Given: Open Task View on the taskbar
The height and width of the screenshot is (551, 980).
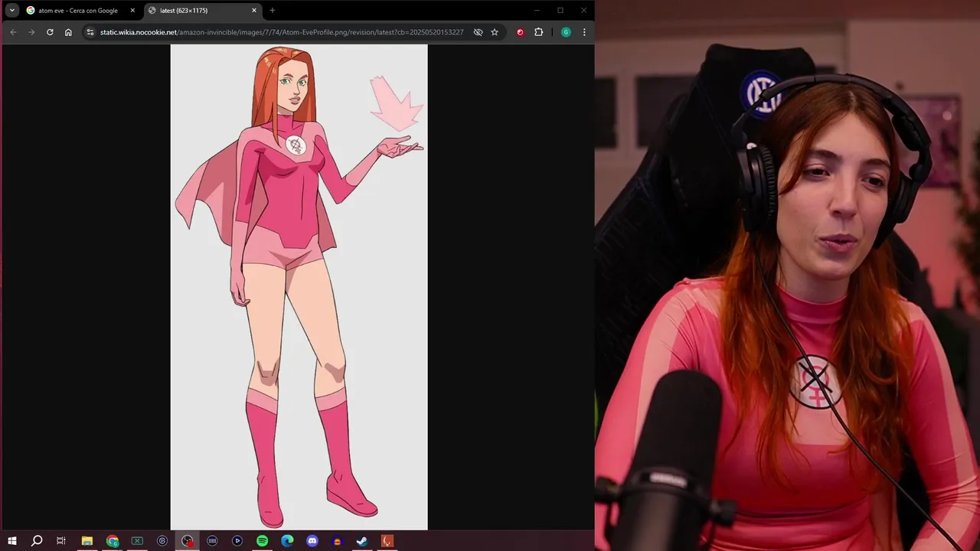Looking at the screenshot, I should tap(61, 541).
